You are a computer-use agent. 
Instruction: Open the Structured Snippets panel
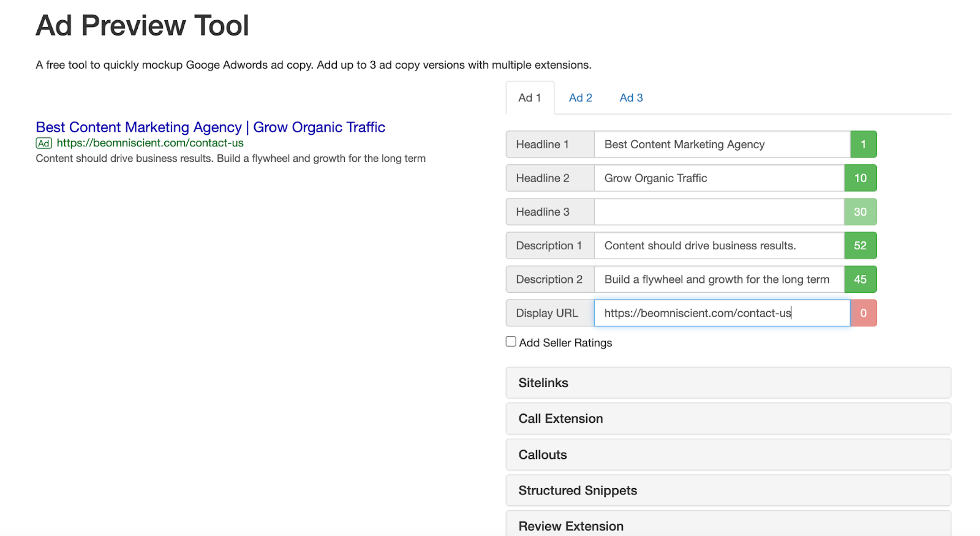tap(728, 491)
